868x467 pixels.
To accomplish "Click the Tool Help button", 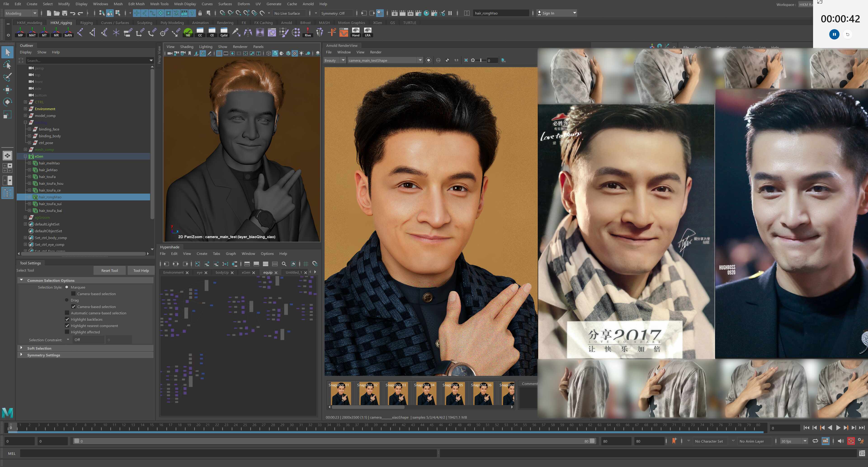I will tap(141, 270).
